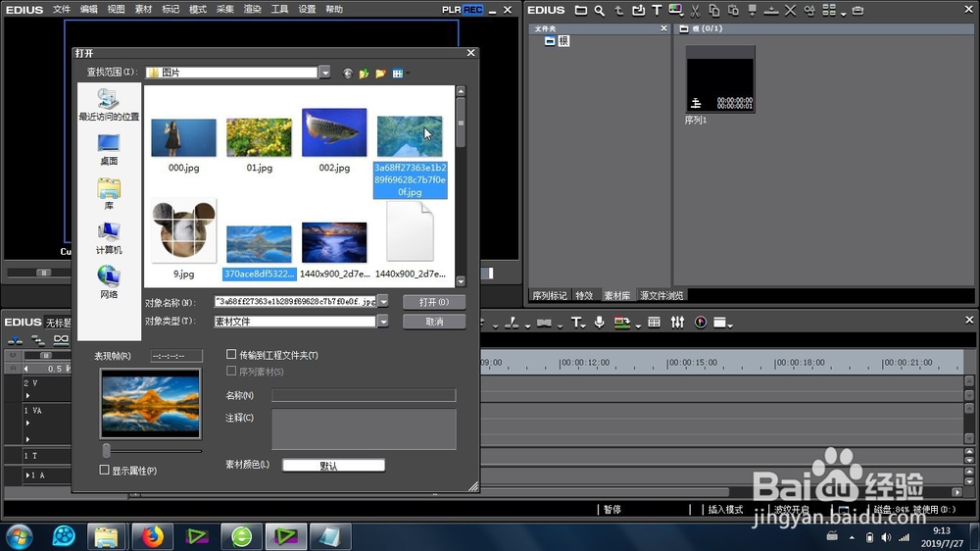This screenshot has width=980, height=551.
Task: Switch to the 序列标记 tab
Action: (550, 295)
